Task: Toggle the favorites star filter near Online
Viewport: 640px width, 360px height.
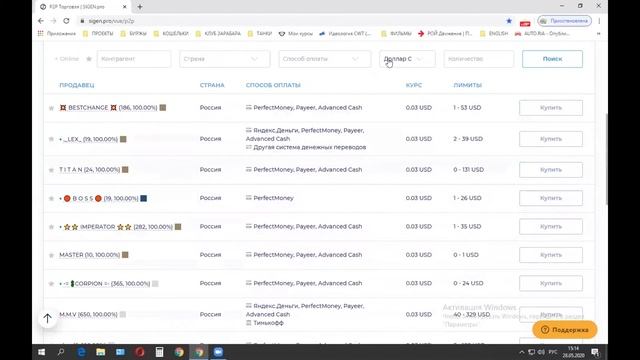Action: (x=89, y=59)
